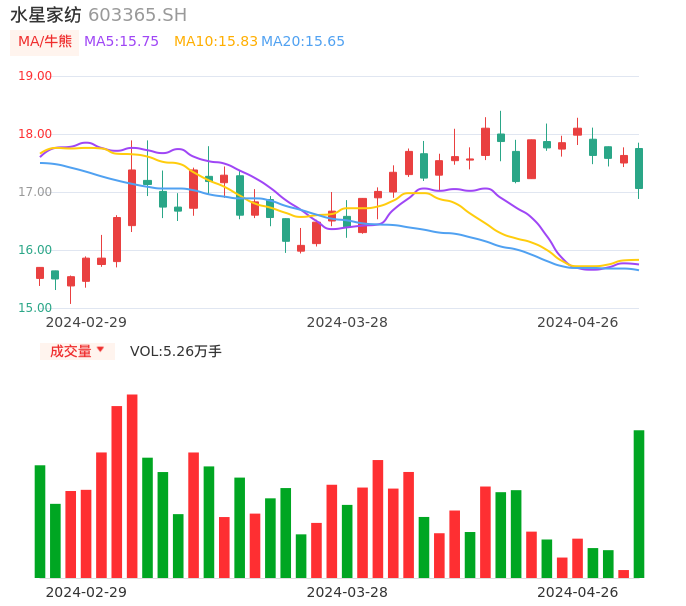The image size is (686, 606).
Task: Click the tallest red volume bar
Action: [132, 485]
